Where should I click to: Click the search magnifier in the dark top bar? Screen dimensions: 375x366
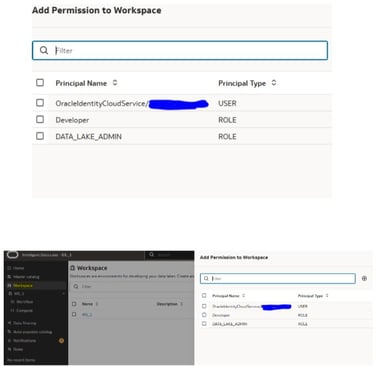152,255
